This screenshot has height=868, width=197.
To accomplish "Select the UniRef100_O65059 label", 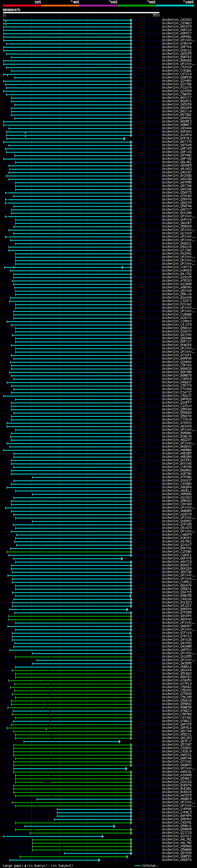I will point(177,104).
